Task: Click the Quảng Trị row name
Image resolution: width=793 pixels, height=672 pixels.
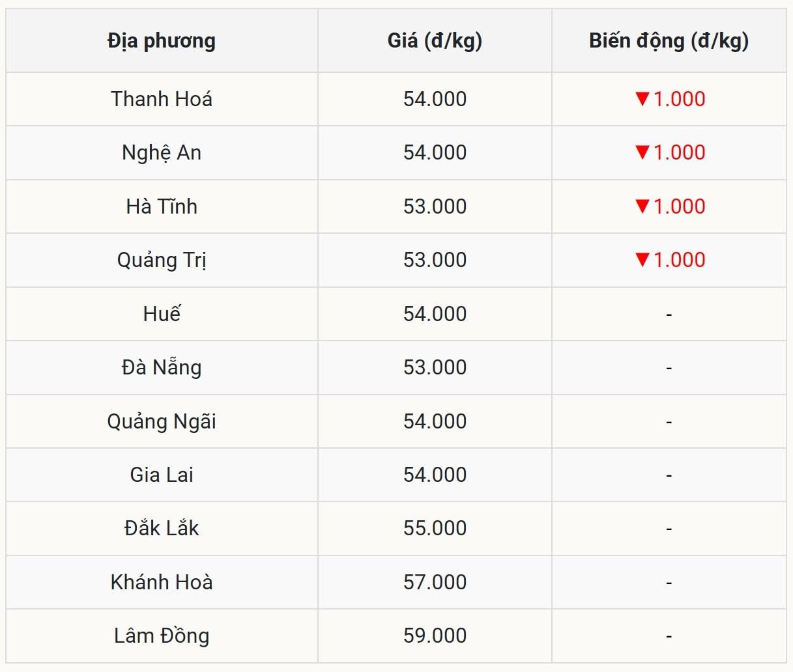Action: coord(162,260)
